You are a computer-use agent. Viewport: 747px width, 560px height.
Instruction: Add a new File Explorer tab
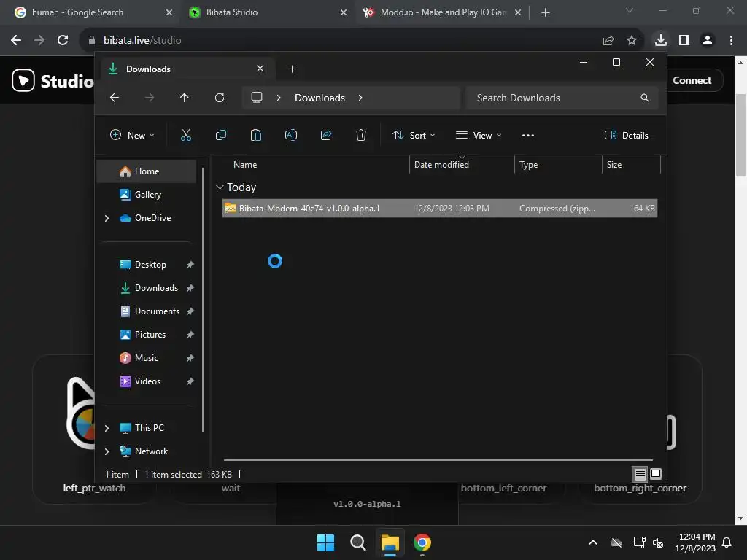(x=292, y=69)
